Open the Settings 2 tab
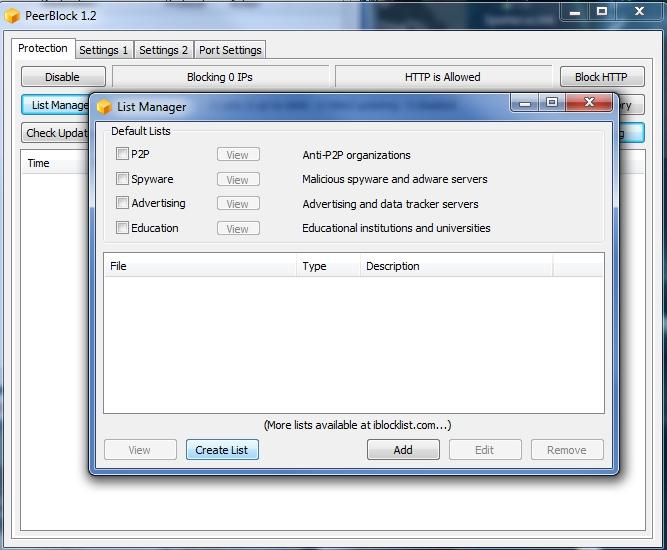This screenshot has height=550, width=667. 164,50
